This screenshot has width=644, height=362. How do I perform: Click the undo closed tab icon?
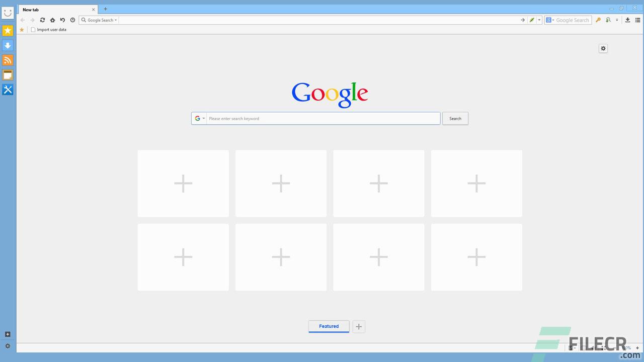pyautogui.click(x=62, y=20)
